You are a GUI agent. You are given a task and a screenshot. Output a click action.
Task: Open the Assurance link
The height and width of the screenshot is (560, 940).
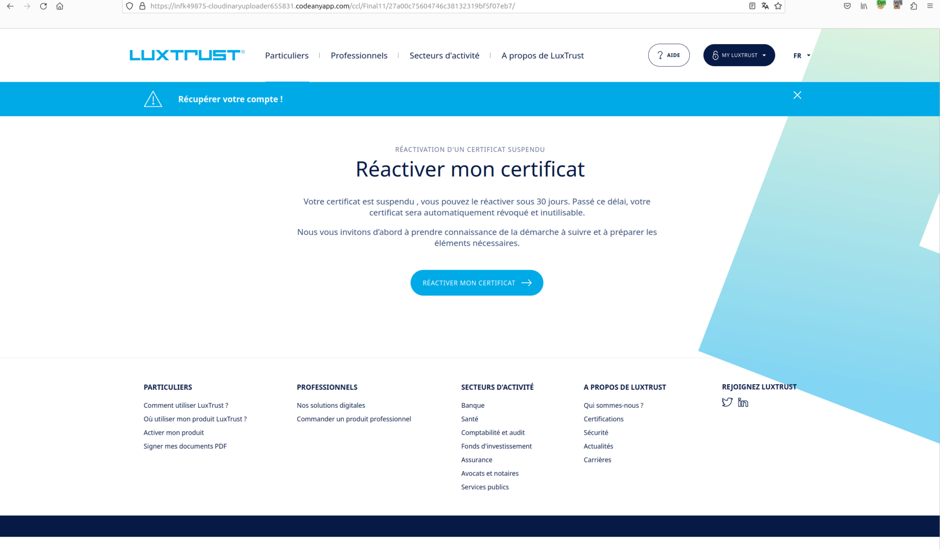(477, 460)
